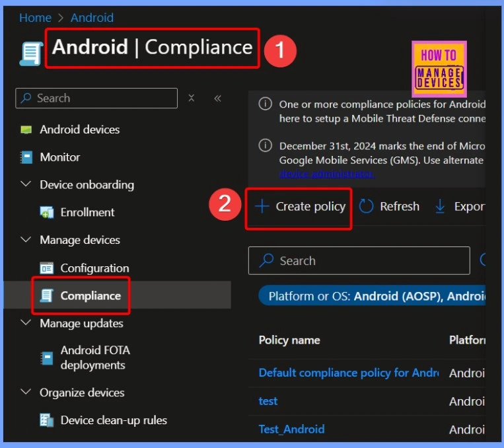Go to Home breadcrumb link
Screen dimensions: 504x448
(36, 18)
